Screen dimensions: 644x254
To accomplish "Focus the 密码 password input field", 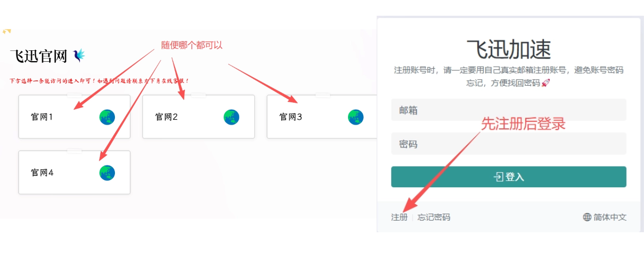I will 508,144.
